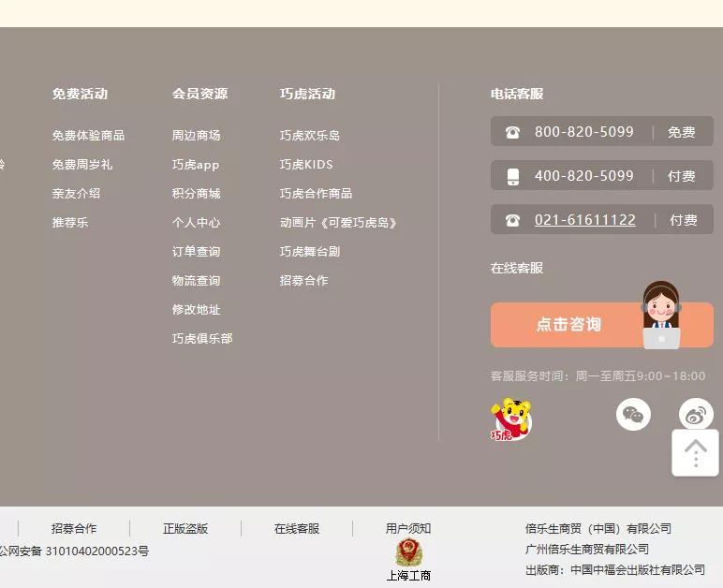Image resolution: width=723 pixels, height=588 pixels.
Task: Select 招募合作 in bottom bar
Action: click(74, 529)
